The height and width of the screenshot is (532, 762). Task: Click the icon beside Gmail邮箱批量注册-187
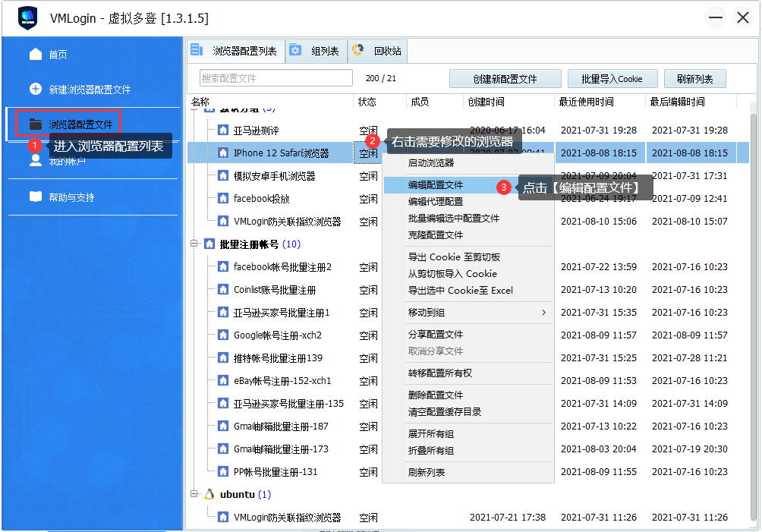click(x=223, y=426)
